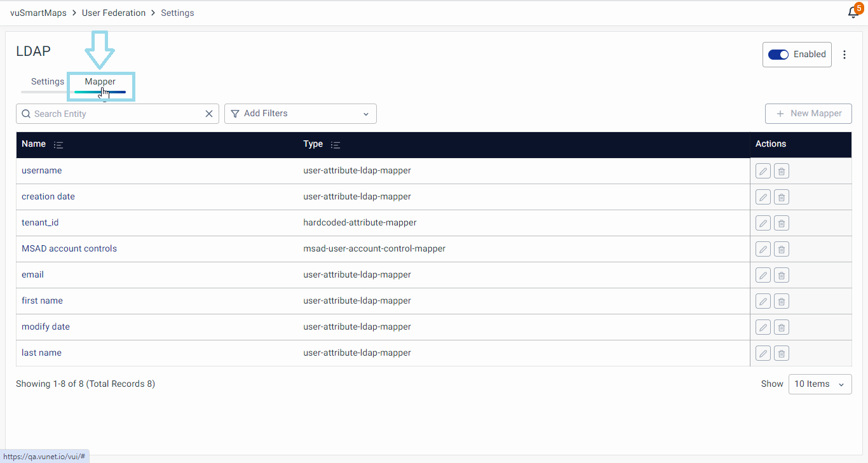Switch to the Settings tab
The height and width of the screenshot is (463, 868).
tap(48, 82)
